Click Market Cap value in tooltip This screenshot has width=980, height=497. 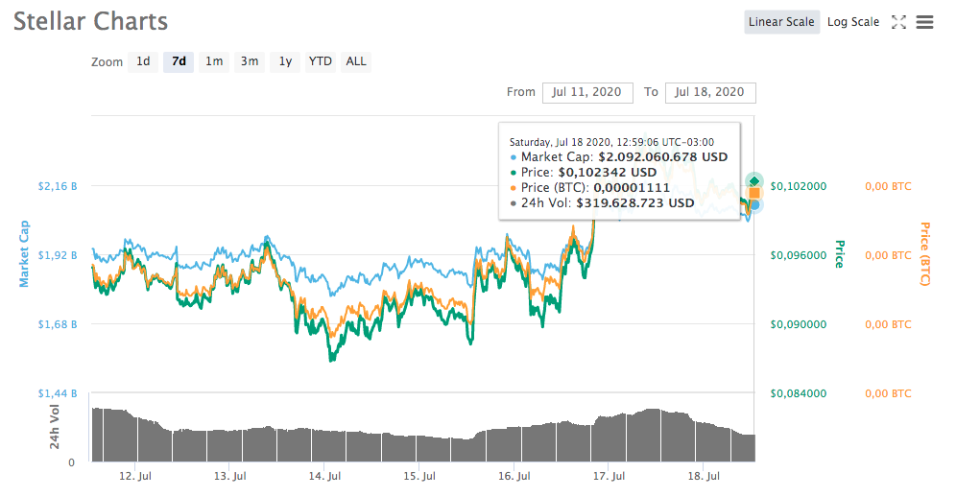663,157
